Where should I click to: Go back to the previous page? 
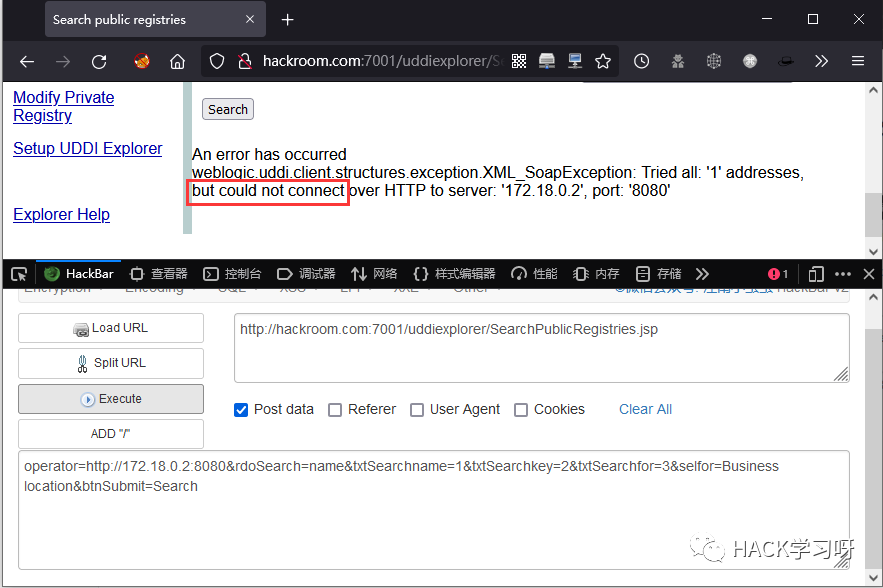[26, 61]
